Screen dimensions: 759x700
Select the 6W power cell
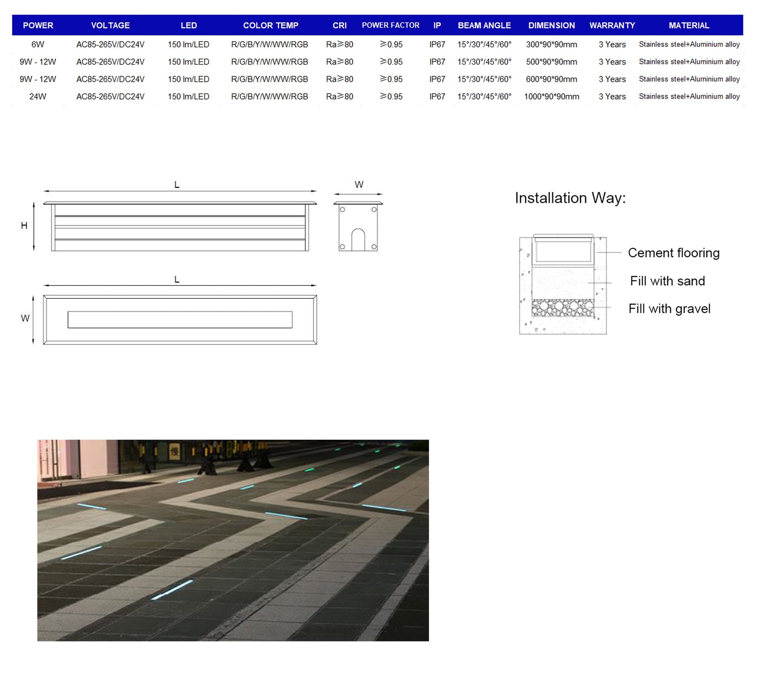tap(38, 44)
